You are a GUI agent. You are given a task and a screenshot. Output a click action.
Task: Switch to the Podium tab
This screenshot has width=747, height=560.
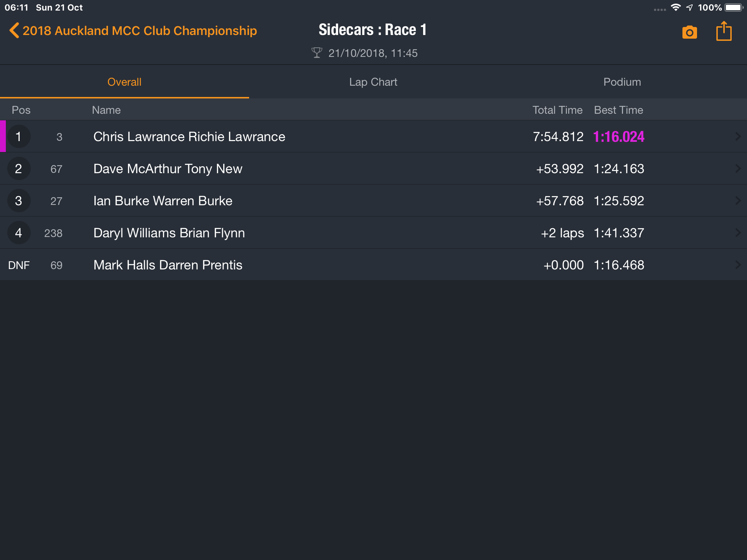pyautogui.click(x=622, y=82)
